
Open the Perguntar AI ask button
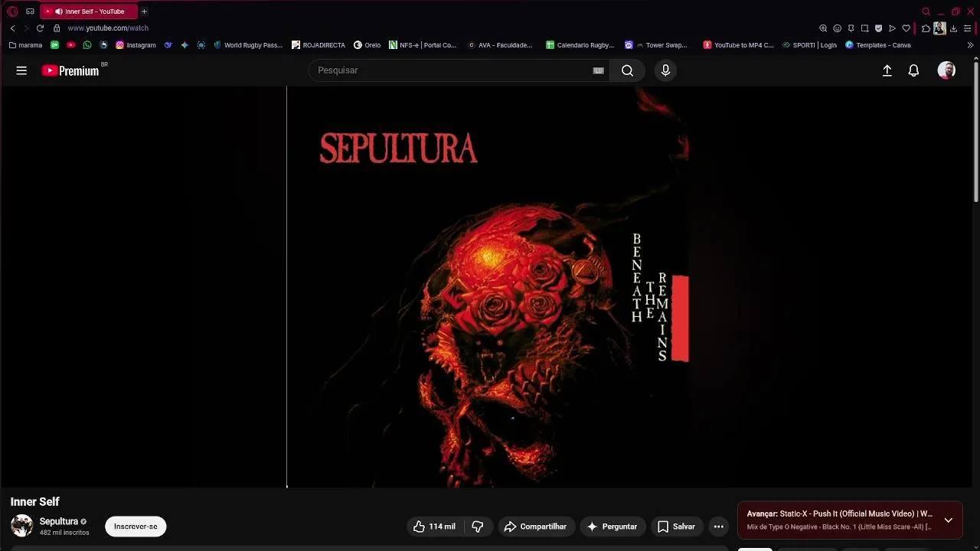(x=612, y=527)
